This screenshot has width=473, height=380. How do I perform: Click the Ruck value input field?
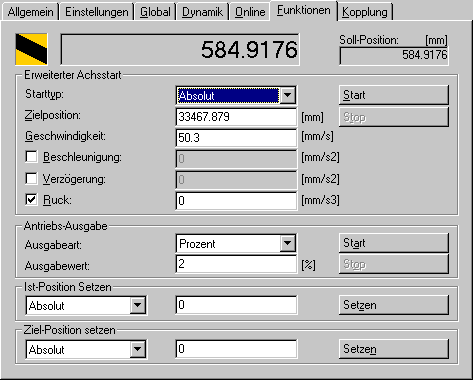(x=236, y=201)
